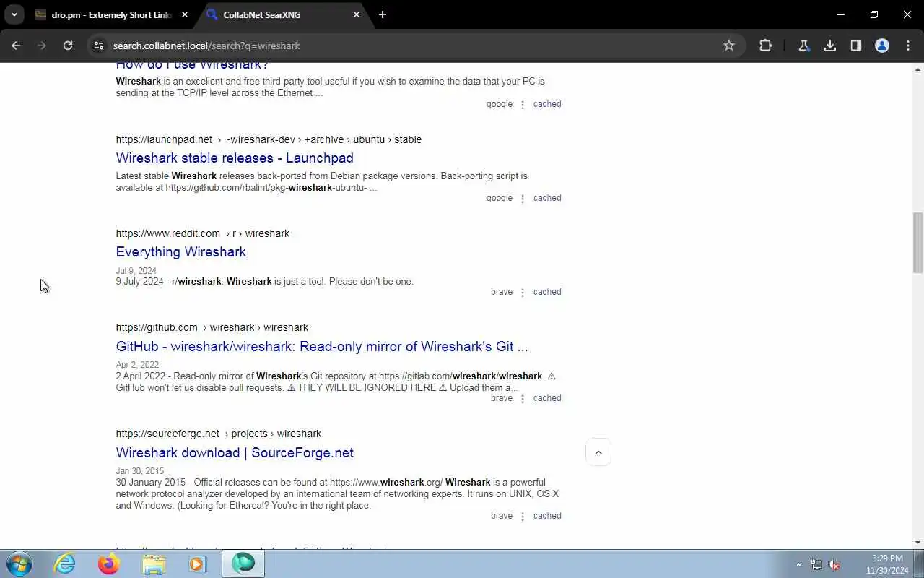Expand options dots for reddit result
Image resolution: width=924 pixels, height=578 pixels.
coord(523,293)
